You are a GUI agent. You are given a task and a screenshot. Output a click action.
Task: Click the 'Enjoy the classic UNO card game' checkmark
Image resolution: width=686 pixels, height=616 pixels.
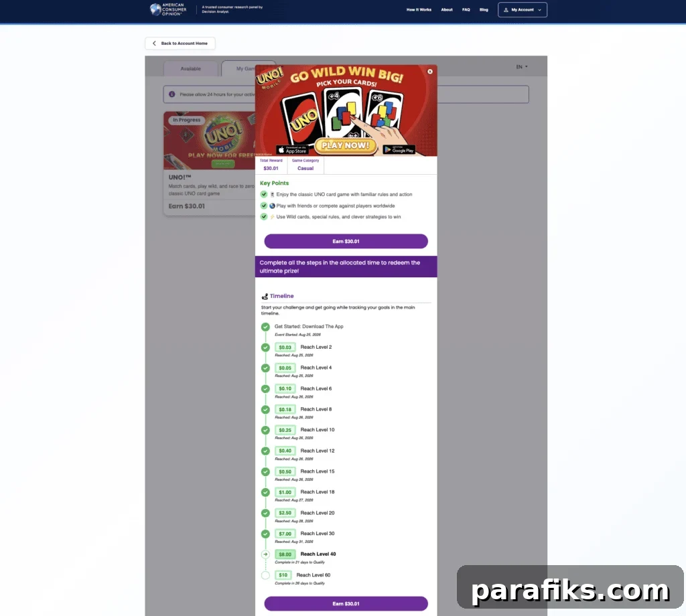[x=264, y=195]
